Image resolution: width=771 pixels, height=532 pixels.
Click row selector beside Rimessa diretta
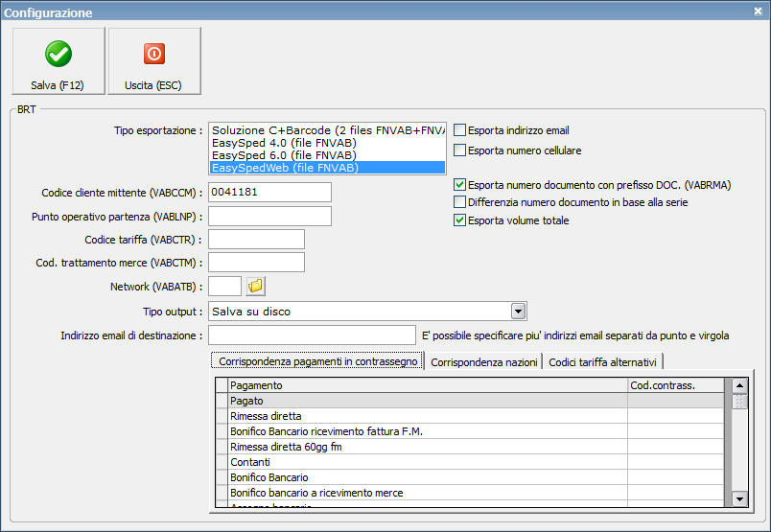coord(222,416)
